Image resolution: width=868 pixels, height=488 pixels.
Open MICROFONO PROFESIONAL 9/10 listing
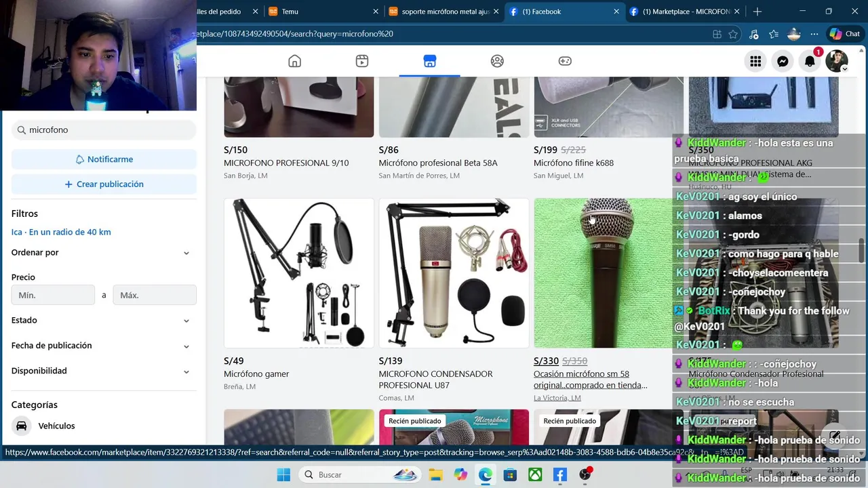(286, 163)
